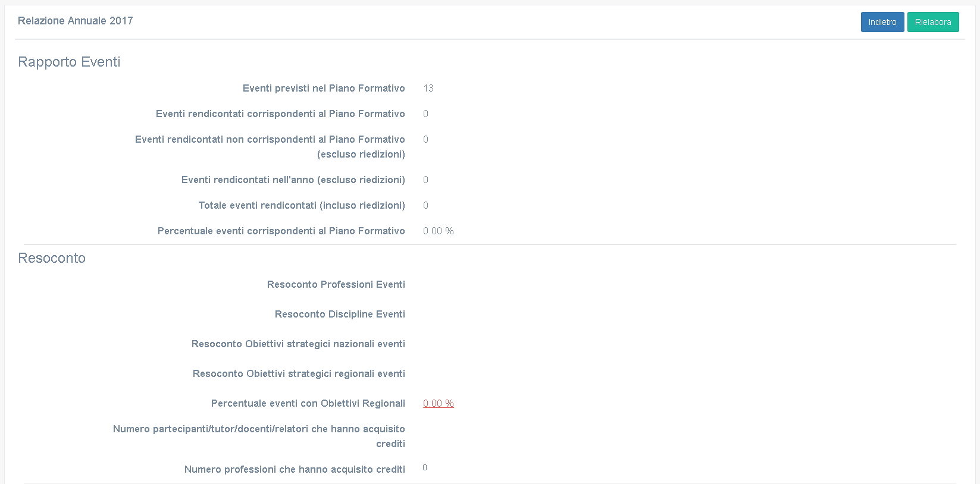Click the Rapporto Eventi heading
Screen dimensions: 980x484
69,62
